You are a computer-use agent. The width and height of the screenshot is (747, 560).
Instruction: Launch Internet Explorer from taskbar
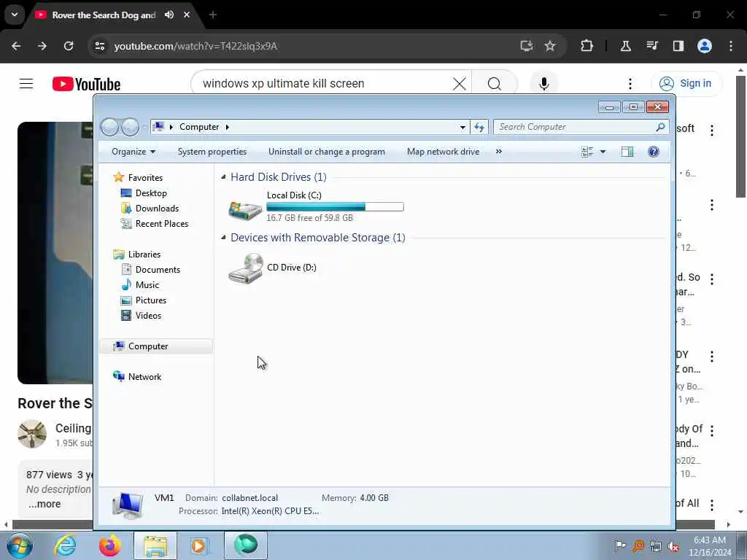pos(65,545)
